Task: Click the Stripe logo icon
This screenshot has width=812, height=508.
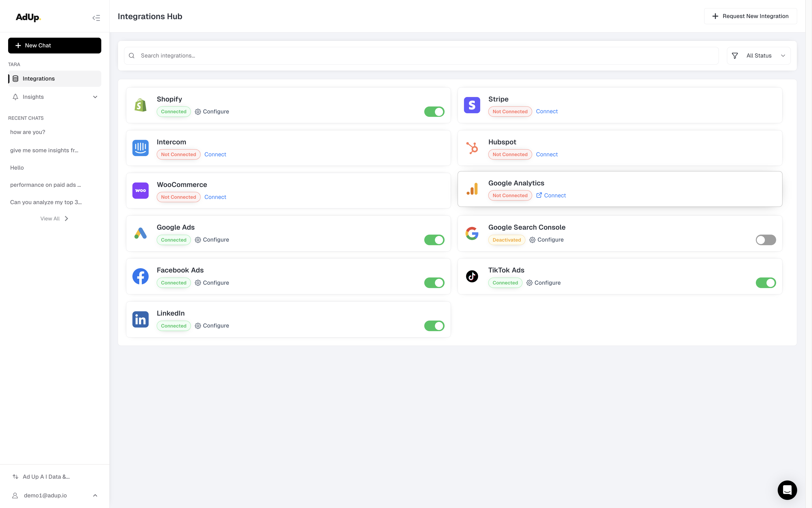Action: tap(472, 105)
